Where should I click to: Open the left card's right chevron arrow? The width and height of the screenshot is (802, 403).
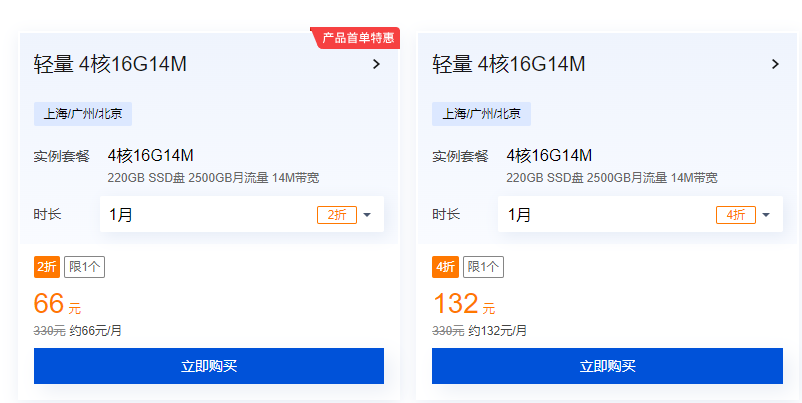(376, 64)
